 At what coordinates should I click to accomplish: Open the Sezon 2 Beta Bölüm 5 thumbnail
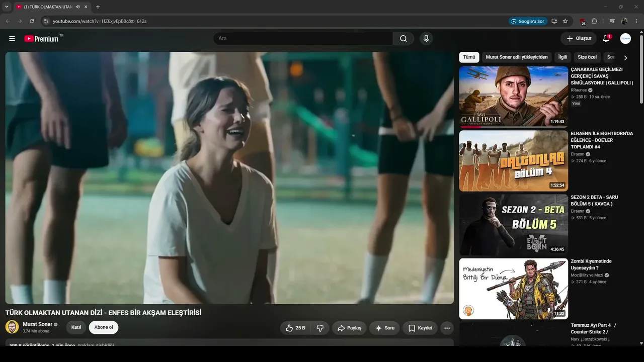[513, 225]
